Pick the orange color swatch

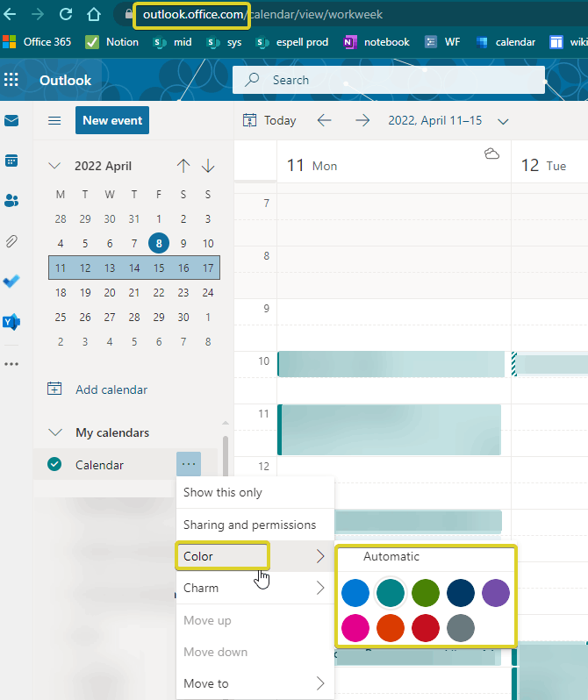tap(391, 628)
